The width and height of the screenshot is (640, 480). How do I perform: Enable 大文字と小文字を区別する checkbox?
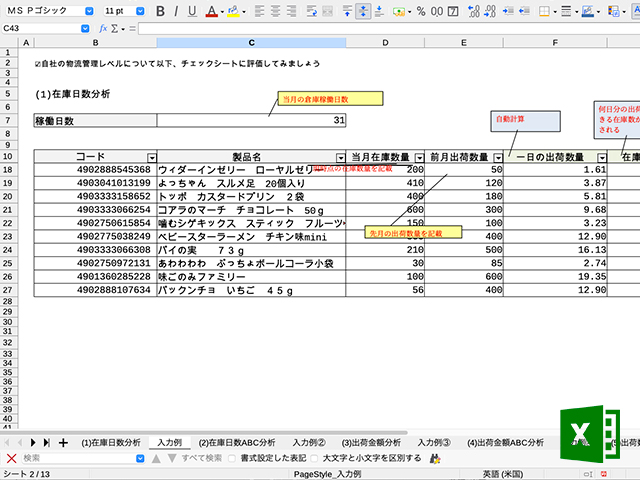[314, 458]
